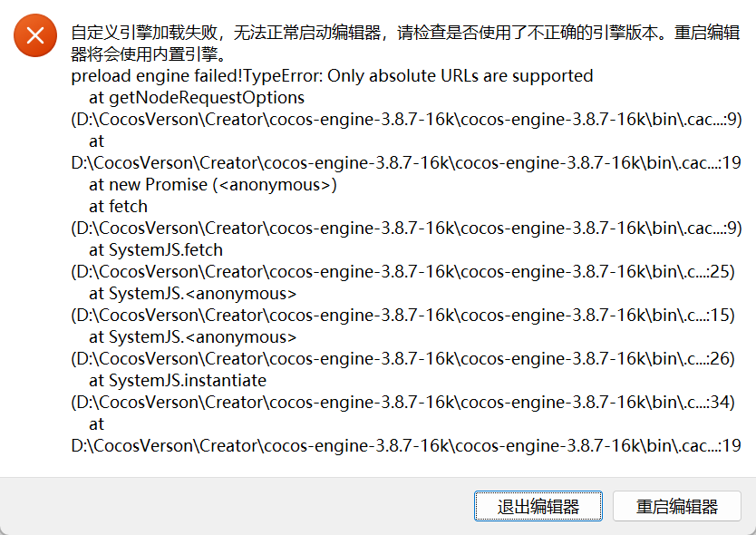This screenshot has height=535, width=756.
Task: Click the 自定义引擎加载失败 message line
Action: [406, 34]
